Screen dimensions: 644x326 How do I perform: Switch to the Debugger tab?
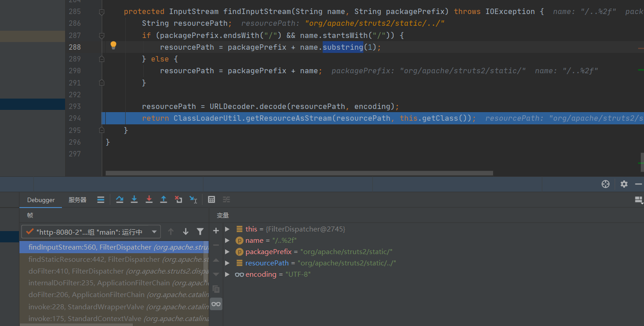coord(41,200)
